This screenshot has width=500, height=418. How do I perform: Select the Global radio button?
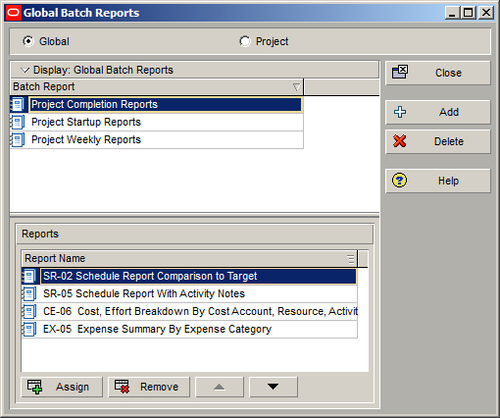tap(28, 41)
